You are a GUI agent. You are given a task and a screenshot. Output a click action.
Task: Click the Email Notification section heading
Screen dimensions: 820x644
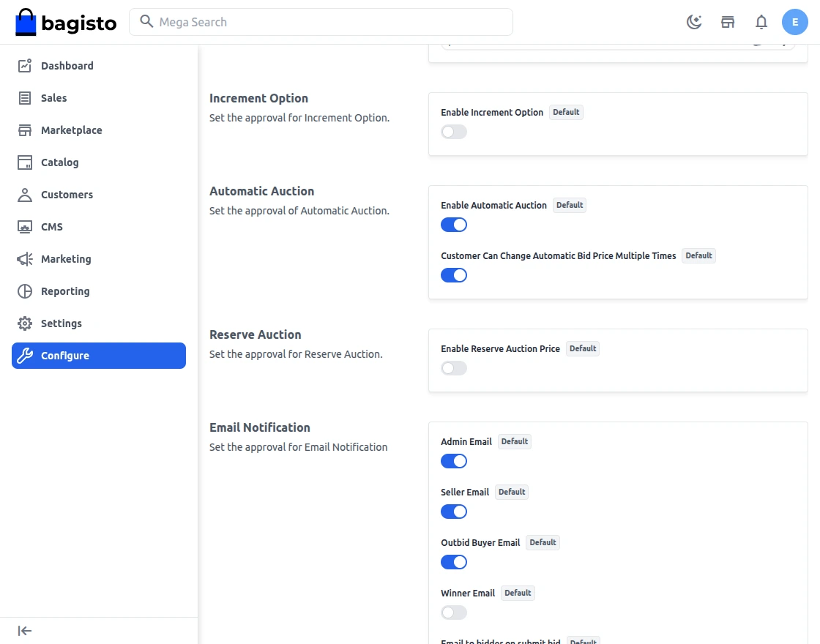point(259,427)
